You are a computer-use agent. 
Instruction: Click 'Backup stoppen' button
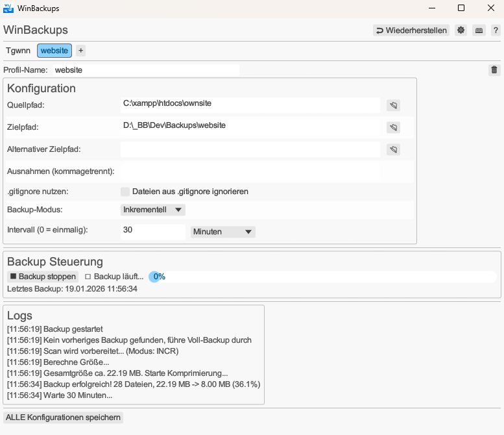tap(43, 277)
